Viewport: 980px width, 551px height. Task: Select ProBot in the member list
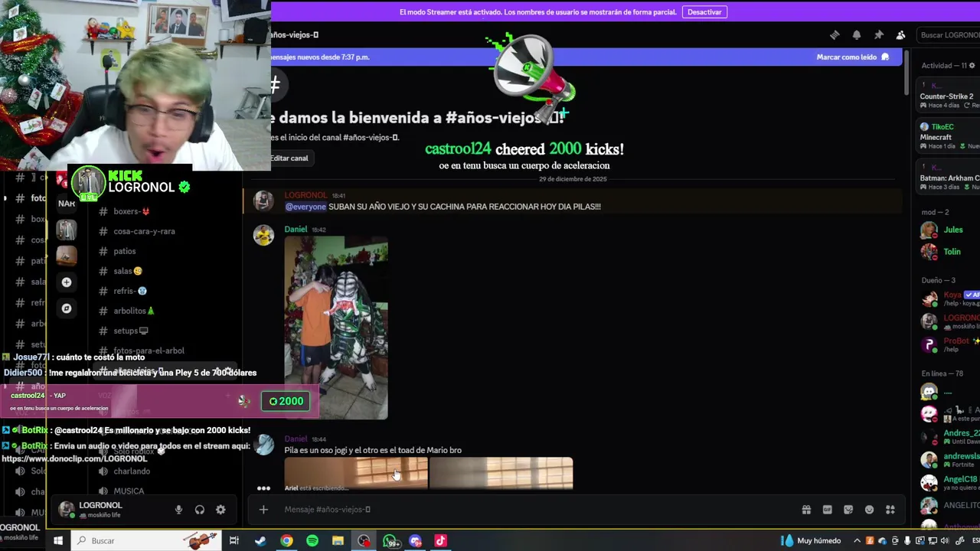tap(949, 344)
